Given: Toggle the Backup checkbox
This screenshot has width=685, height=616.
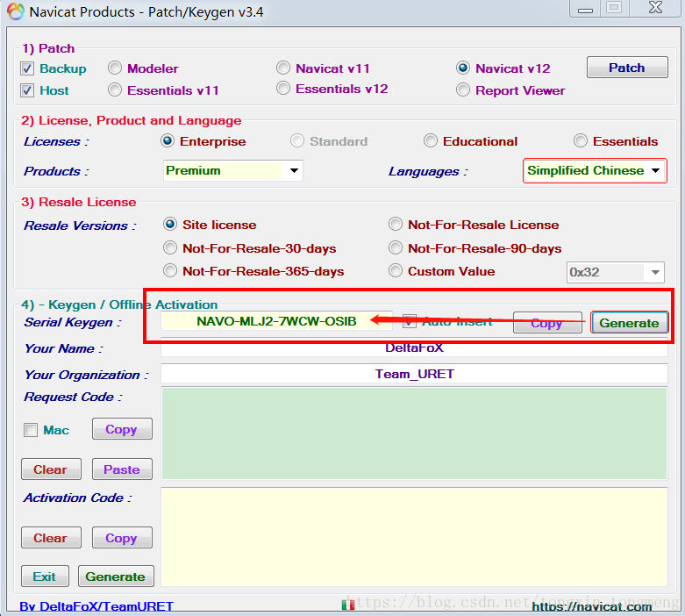Looking at the screenshot, I should [27, 68].
